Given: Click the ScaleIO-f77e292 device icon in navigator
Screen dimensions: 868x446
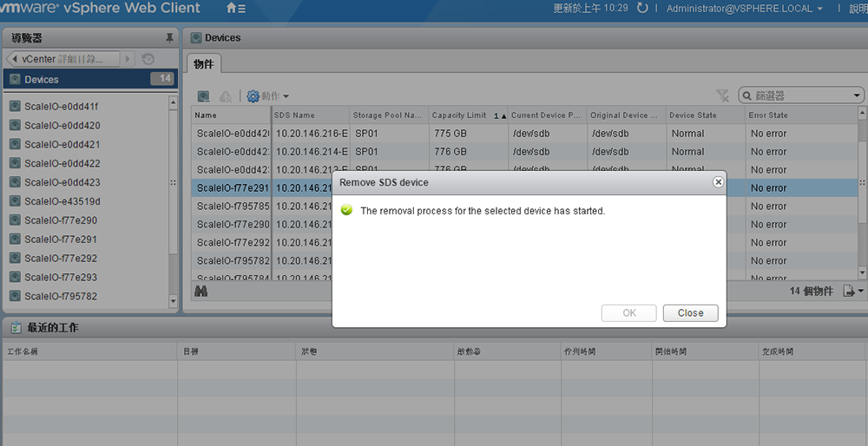Looking at the screenshot, I should [15, 258].
